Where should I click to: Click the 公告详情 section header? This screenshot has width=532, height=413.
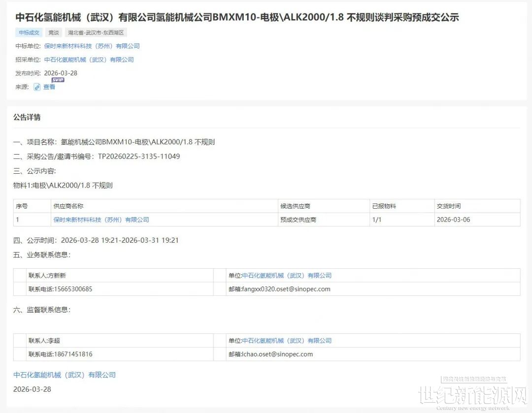27,118
